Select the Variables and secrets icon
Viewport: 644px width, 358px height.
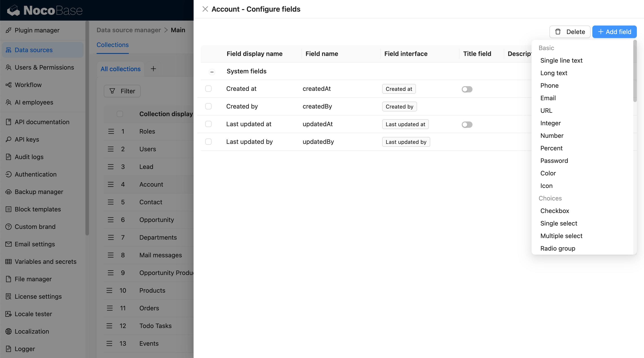pos(8,261)
